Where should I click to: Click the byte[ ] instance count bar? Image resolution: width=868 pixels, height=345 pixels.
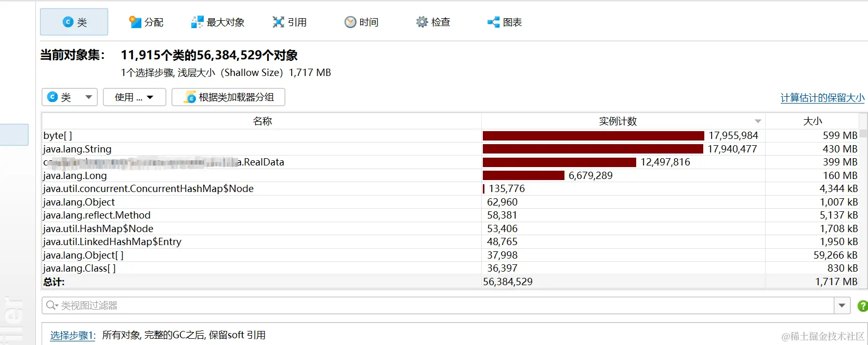click(594, 135)
